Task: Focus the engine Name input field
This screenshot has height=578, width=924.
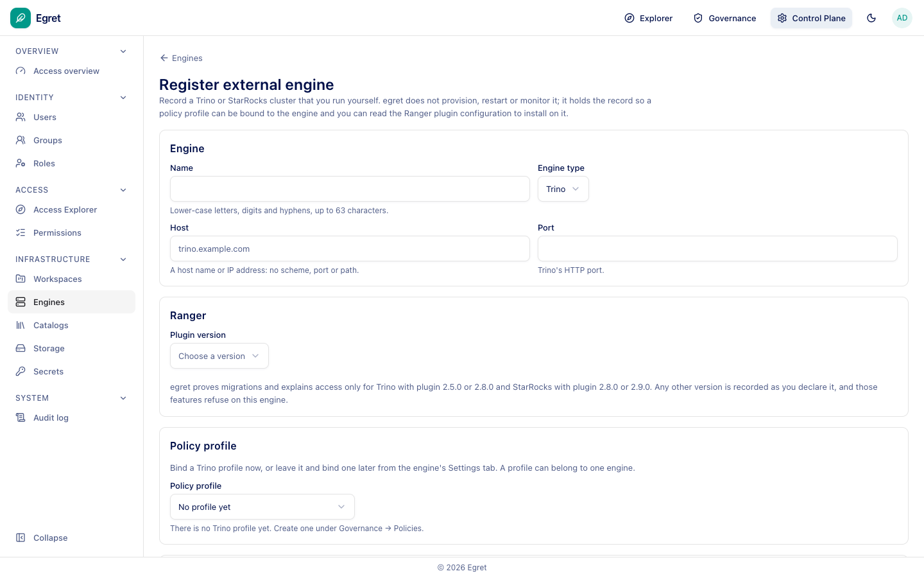Action: pos(350,189)
